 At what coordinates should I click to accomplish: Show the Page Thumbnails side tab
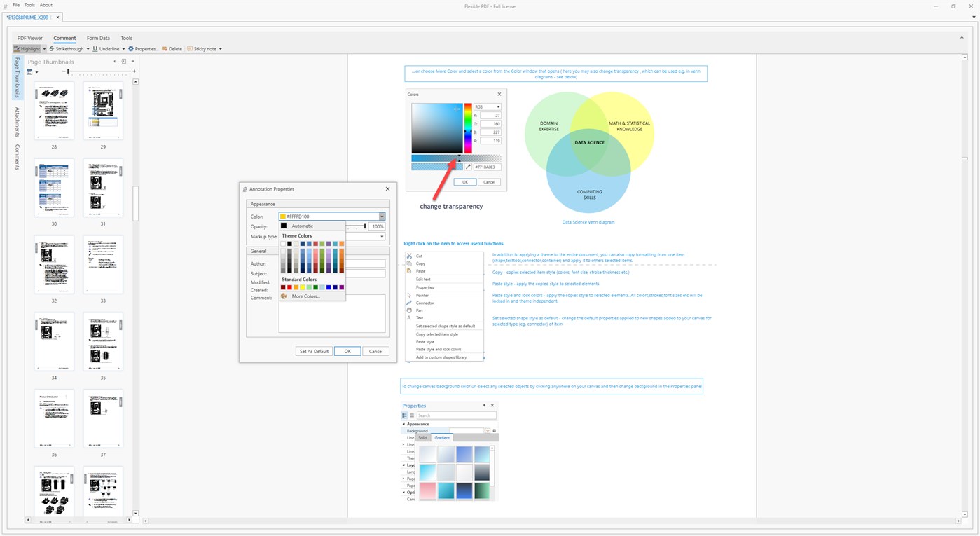[x=18, y=78]
